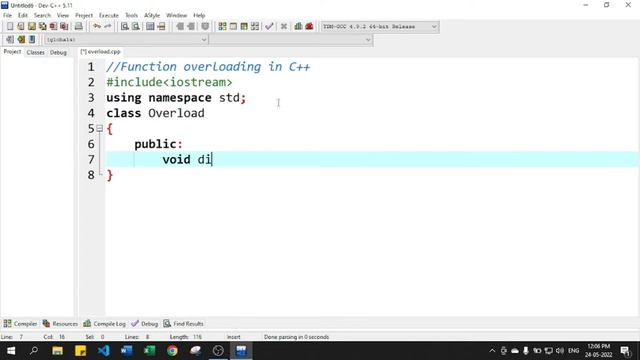Screen dimensions: 640x360
Task: Click the New file toolbar icon
Action: 10,27
